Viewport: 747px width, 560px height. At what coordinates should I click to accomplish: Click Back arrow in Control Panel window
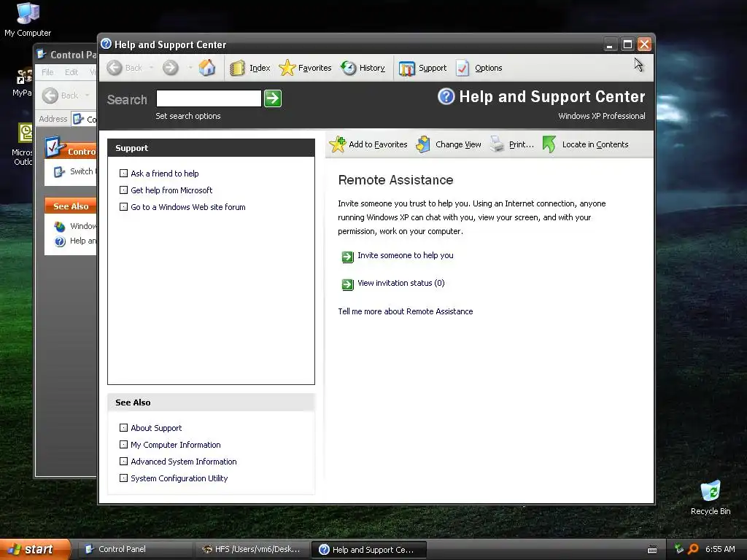point(50,96)
